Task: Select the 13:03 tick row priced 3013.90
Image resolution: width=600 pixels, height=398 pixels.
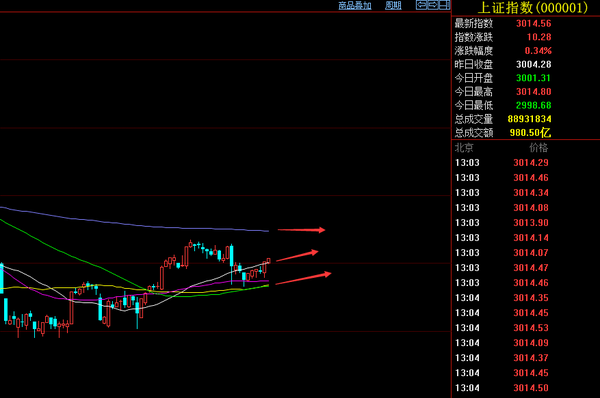Action: 502,223
